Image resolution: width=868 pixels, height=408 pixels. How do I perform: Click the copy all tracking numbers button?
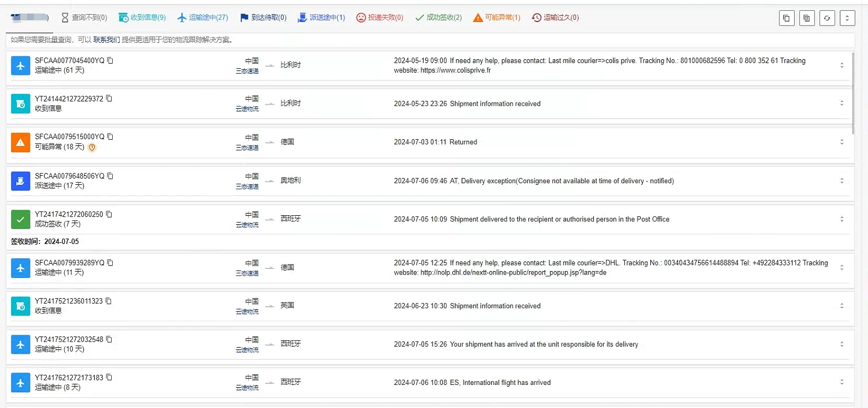click(x=787, y=18)
